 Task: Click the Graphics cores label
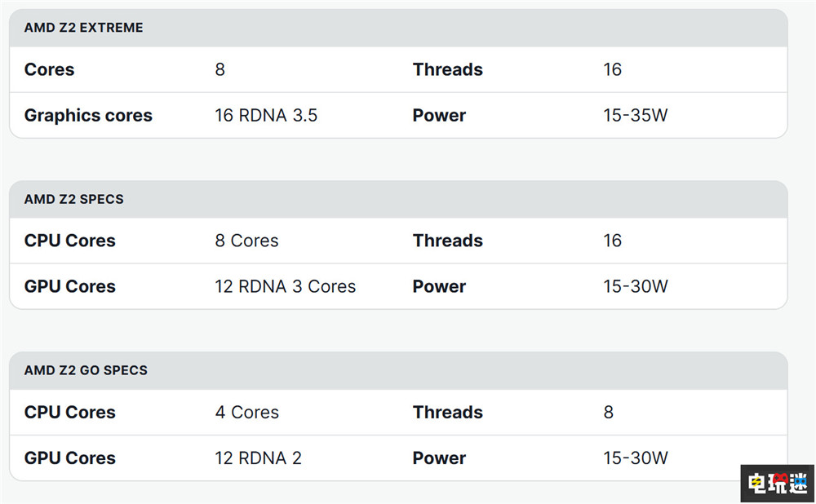88,116
